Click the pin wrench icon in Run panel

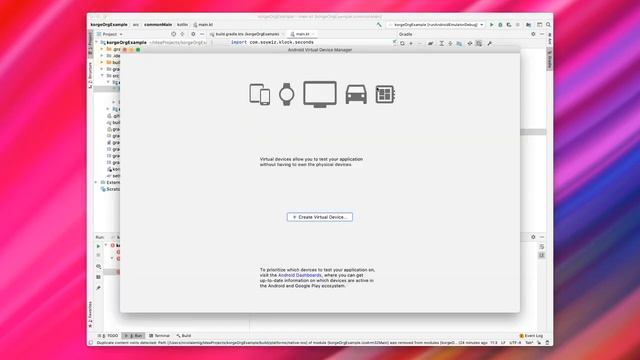click(x=98, y=288)
